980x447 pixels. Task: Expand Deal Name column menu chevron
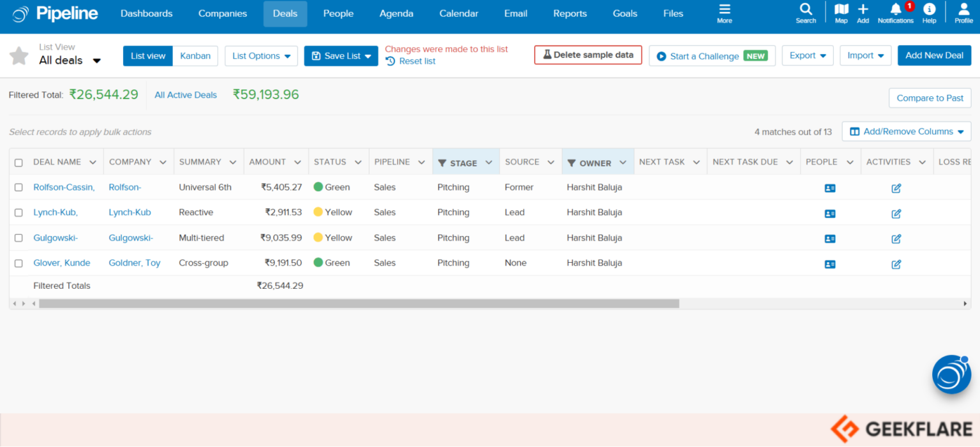click(x=93, y=163)
